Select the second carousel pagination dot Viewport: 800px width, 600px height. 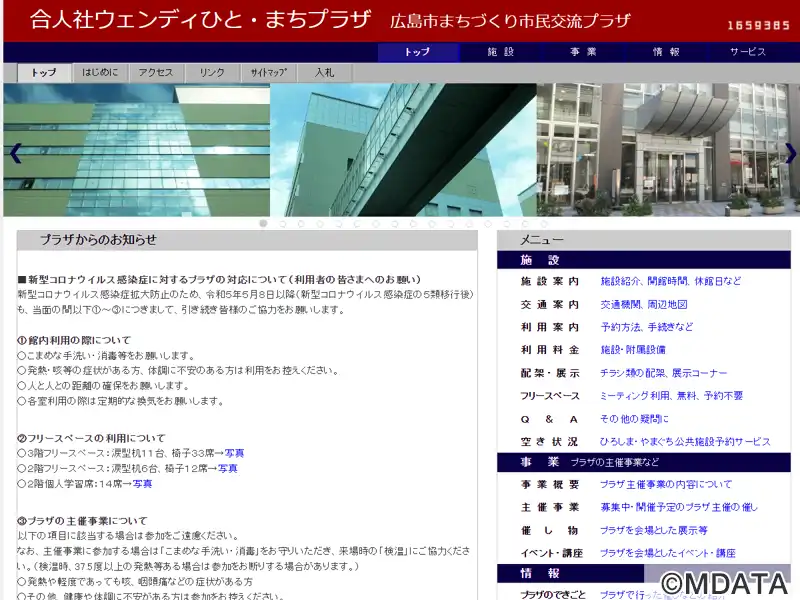[x=282, y=224]
